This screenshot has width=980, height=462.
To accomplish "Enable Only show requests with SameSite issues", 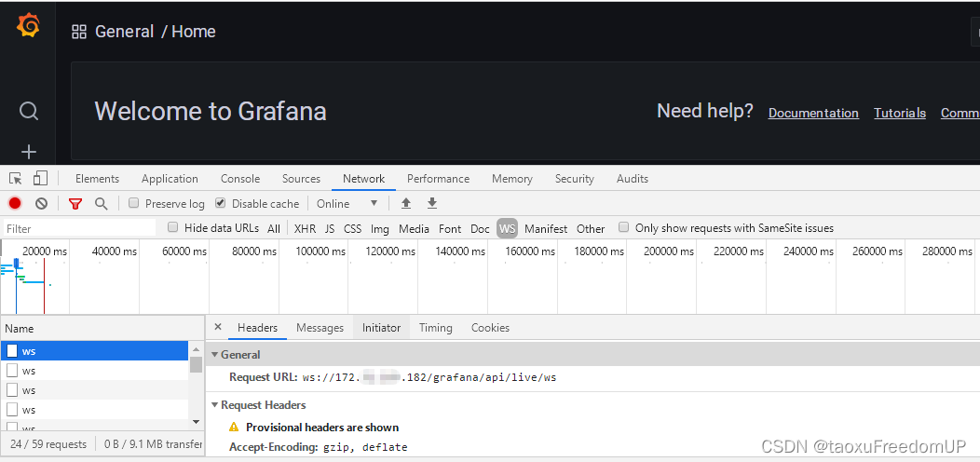I will tap(623, 227).
